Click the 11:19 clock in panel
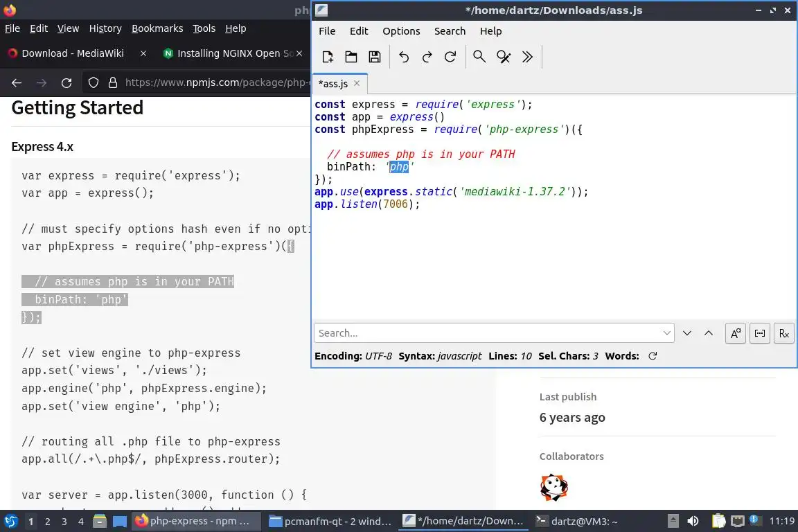The width and height of the screenshot is (798, 532). point(781,521)
